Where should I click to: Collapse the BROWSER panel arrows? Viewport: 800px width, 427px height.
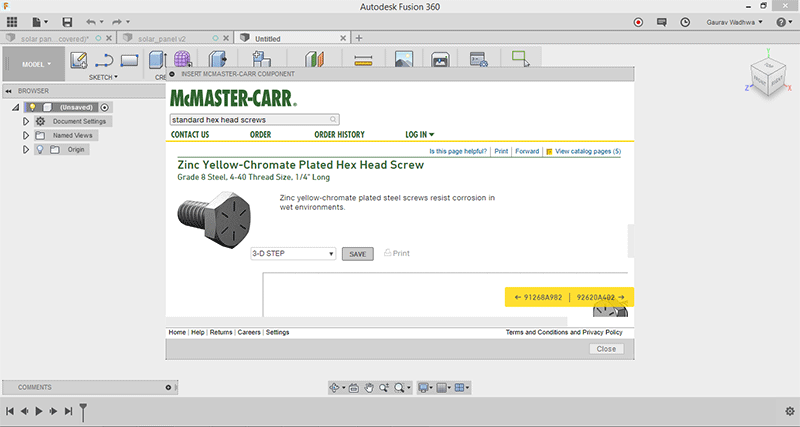(x=9, y=91)
